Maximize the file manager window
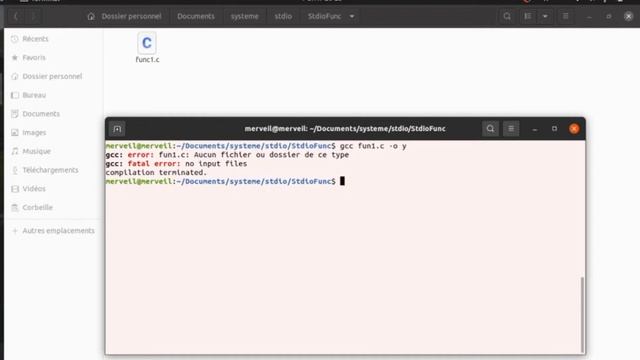Screen dimensions: 640x360 tap(609, 16)
